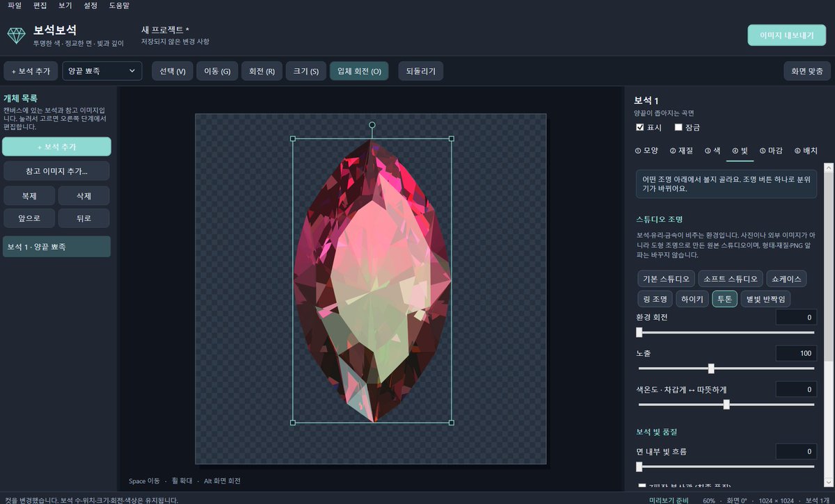The image size is (835, 504).
Task: Open the 양끝 뾰족 shape dropdown
Action: [102, 71]
